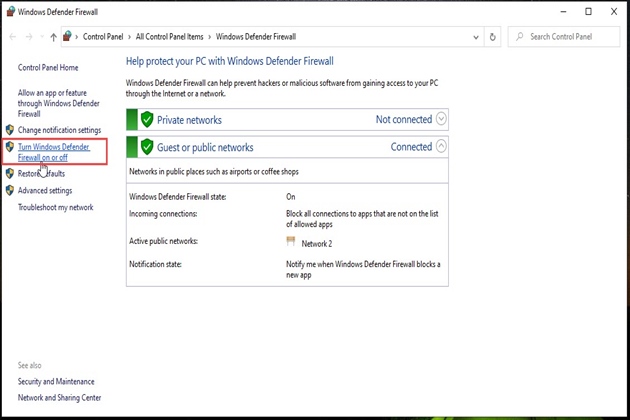Click the up one level arrow
630x420 pixels.
(x=53, y=37)
